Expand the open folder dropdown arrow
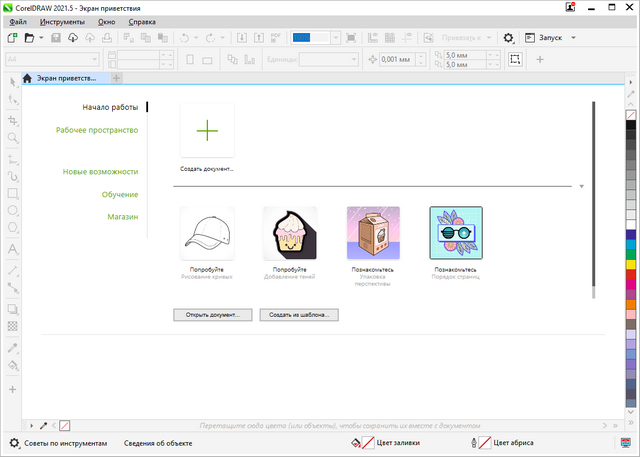 pyautogui.click(x=42, y=37)
